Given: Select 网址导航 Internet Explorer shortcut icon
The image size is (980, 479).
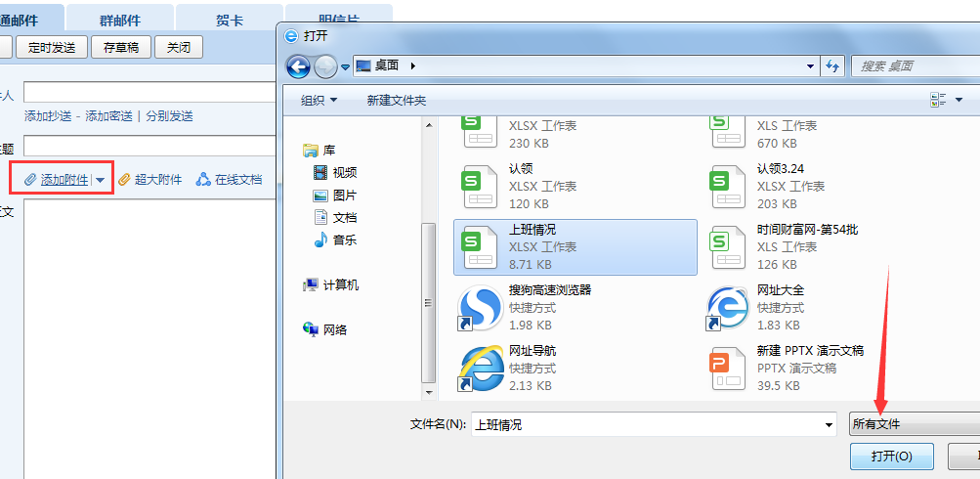Looking at the screenshot, I should pyautogui.click(x=482, y=369).
